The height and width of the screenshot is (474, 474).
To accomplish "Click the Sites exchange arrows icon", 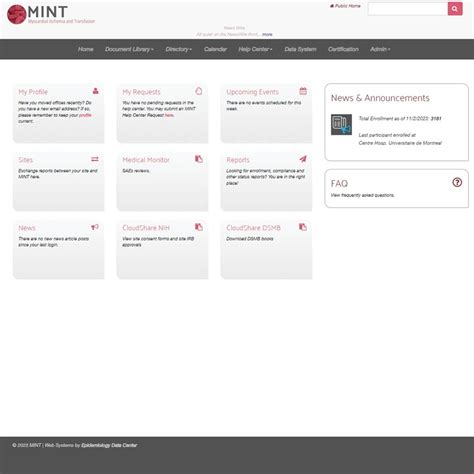I will click(x=95, y=159).
